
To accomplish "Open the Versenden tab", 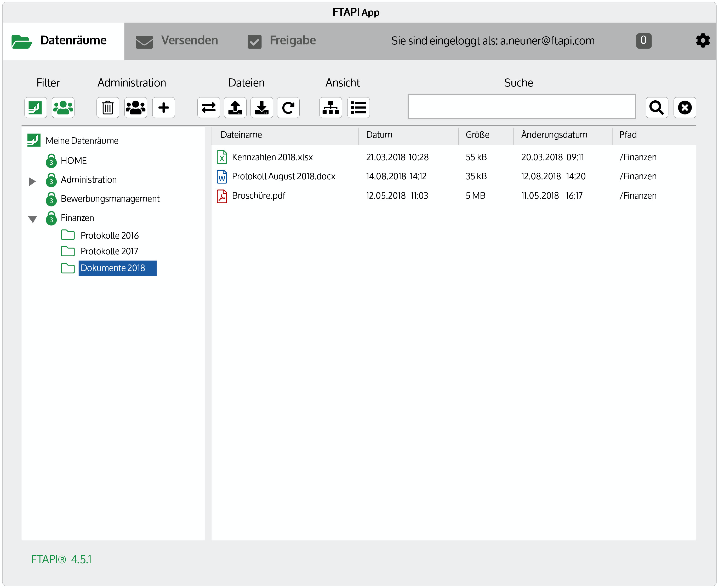I will [x=177, y=41].
